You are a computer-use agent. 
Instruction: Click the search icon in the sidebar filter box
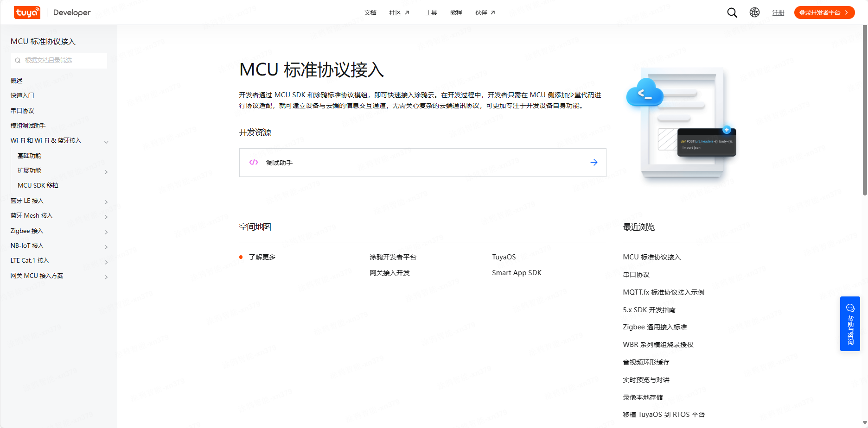pos(18,60)
